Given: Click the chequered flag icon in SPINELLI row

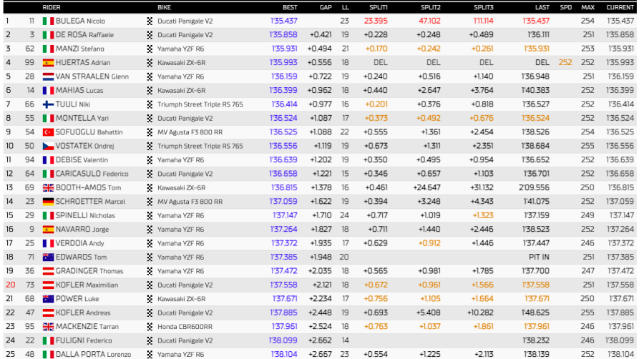Looking at the screenshot, I should [x=150, y=216].
